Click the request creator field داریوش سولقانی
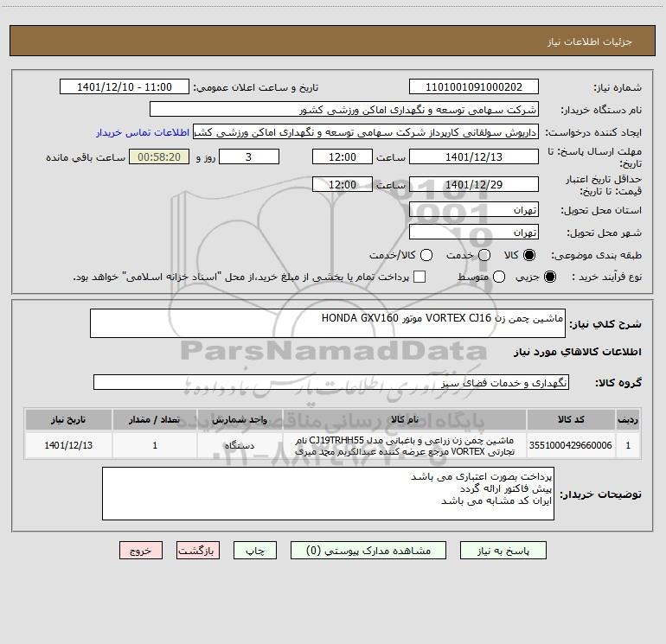This screenshot has height=644, width=666. 366,131
